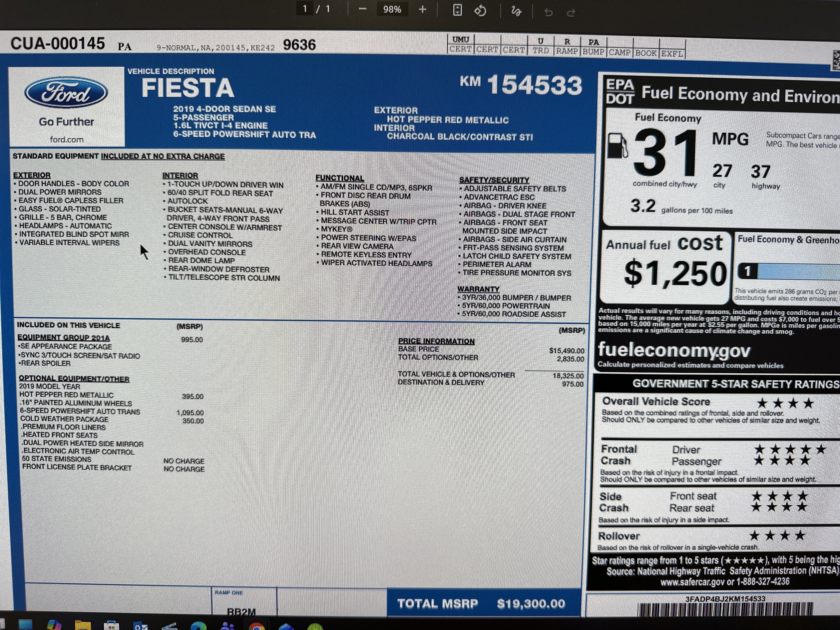Screen dimensions: 840x630
Task: Click 'HOT PEPPER RED METALLIC' exterior color text
Action: coord(448,120)
